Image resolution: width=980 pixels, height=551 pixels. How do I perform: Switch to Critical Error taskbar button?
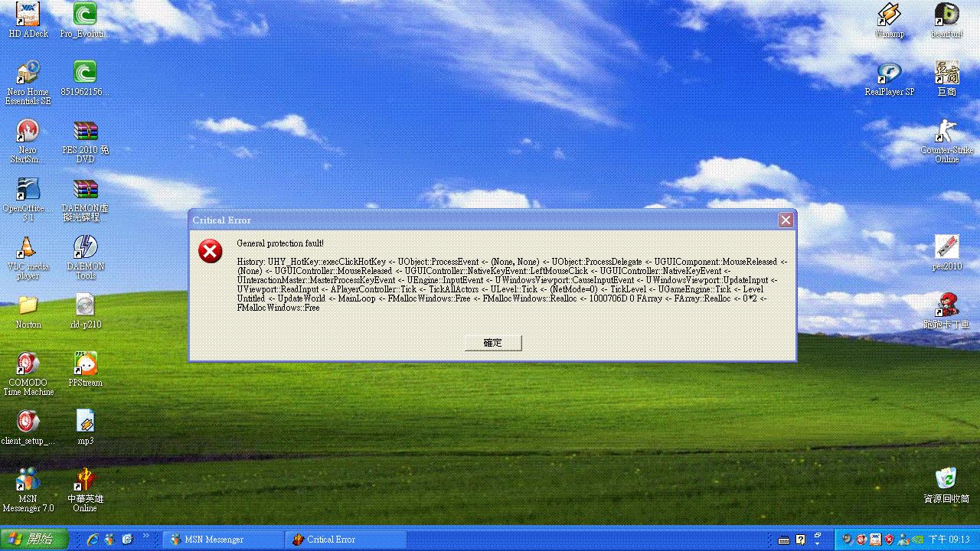click(345, 540)
